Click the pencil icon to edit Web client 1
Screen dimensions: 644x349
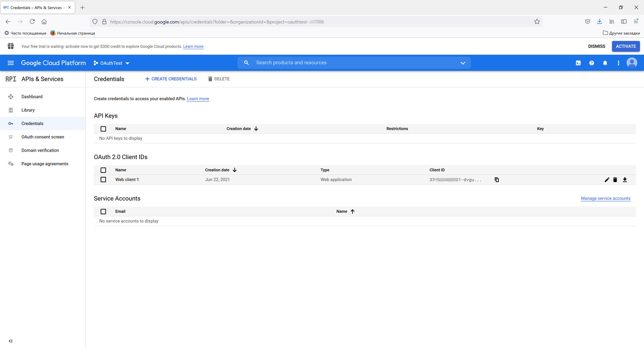pos(606,180)
